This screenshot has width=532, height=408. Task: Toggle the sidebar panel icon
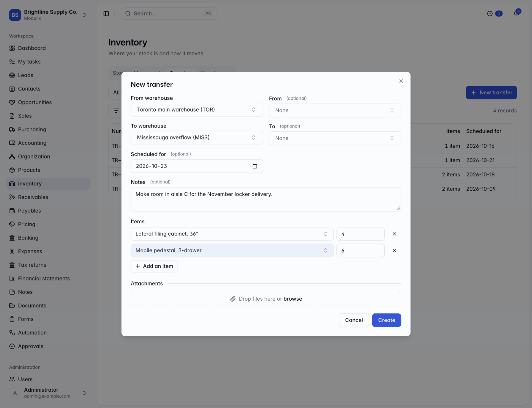106,14
